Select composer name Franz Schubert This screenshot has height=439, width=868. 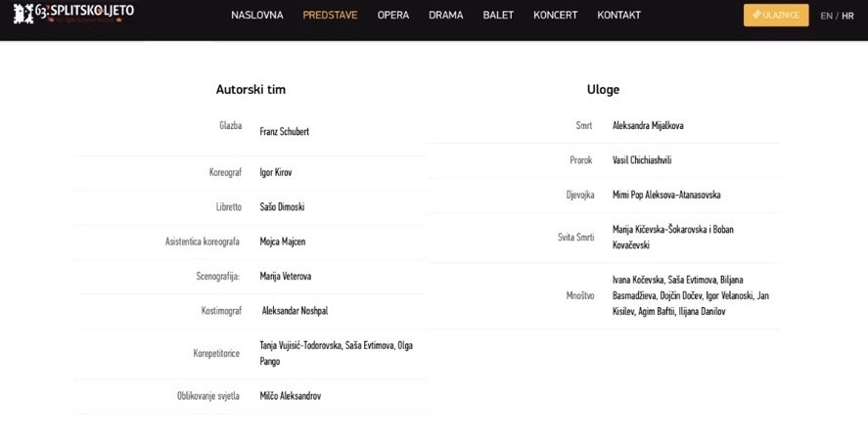[284, 131]
